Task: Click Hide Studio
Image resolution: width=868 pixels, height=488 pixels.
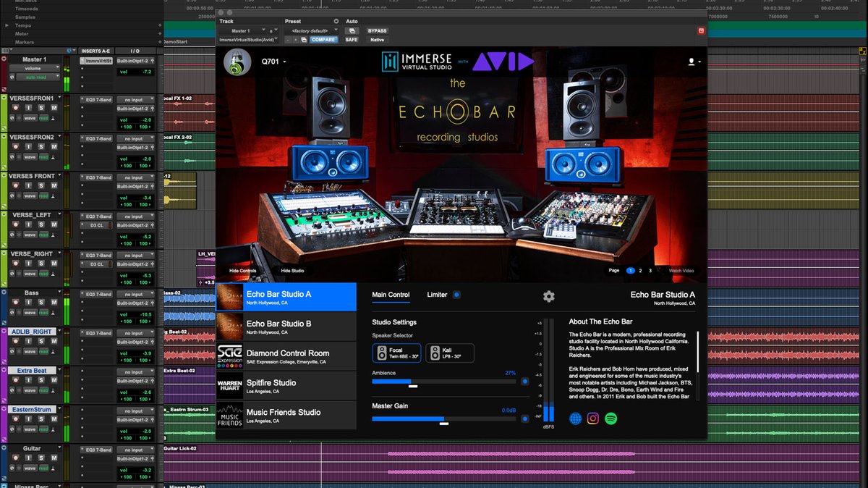Action: (x=292, y=271)
